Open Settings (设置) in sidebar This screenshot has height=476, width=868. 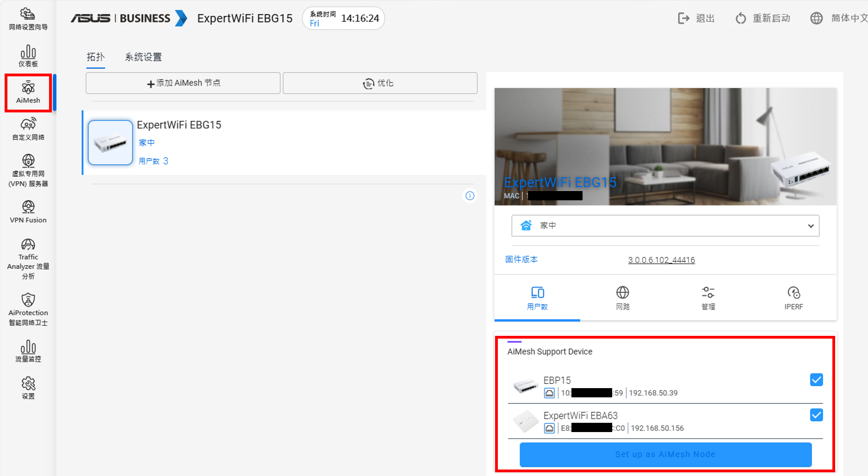28,388
